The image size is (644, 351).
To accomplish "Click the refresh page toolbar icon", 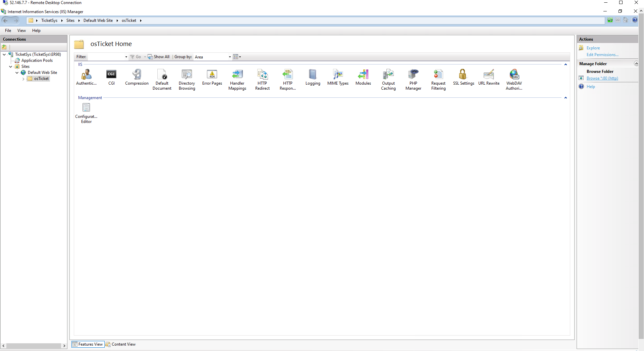I will [610, 20].
